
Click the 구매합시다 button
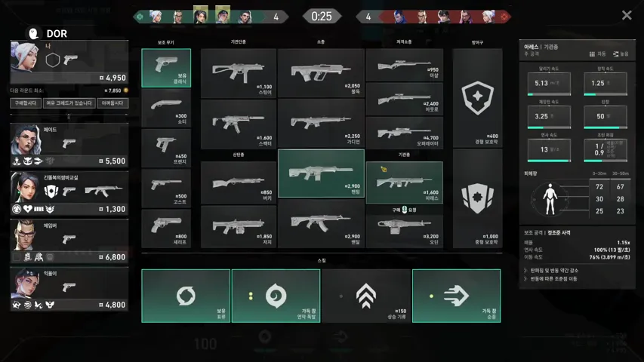tap(26, 103)
